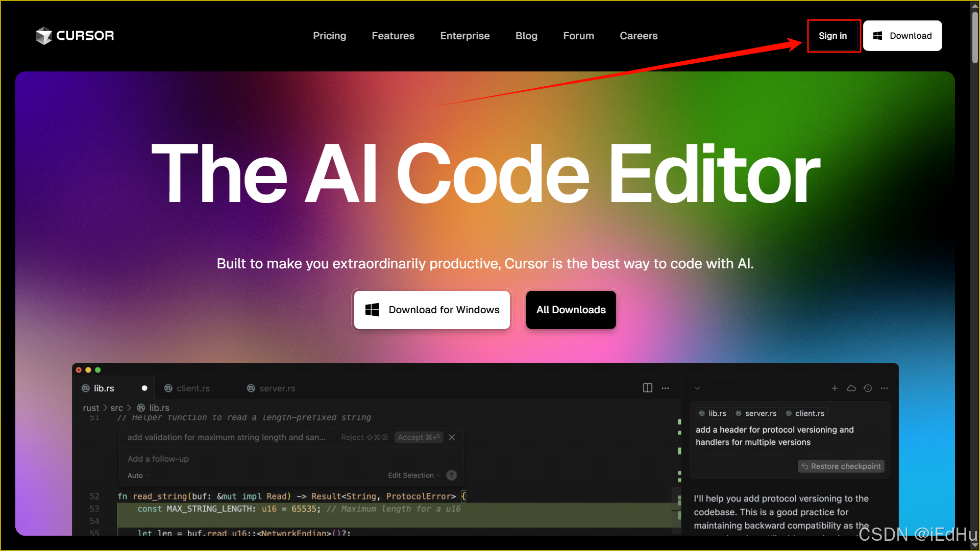The image size is (980, 551).
Task: Click the page vertical scrollbar thumb
Action: point(975,37)
